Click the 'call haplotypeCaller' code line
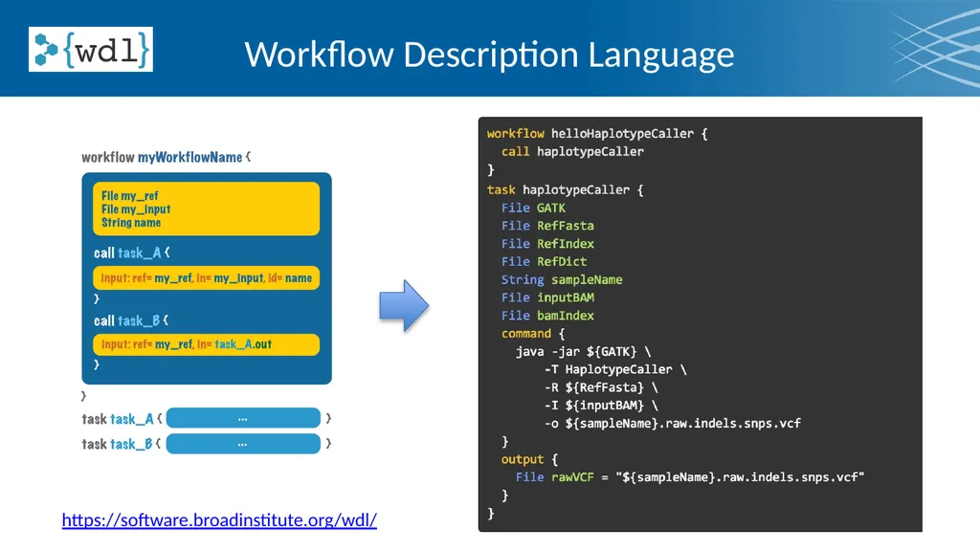This screenshot has width=980, height=551. click(572, 152)
